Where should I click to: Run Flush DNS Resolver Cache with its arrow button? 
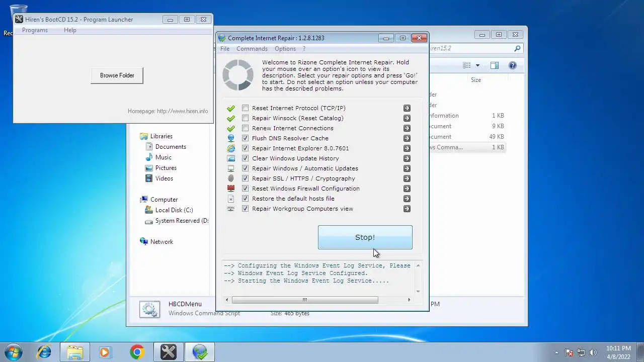coord(407,138)
